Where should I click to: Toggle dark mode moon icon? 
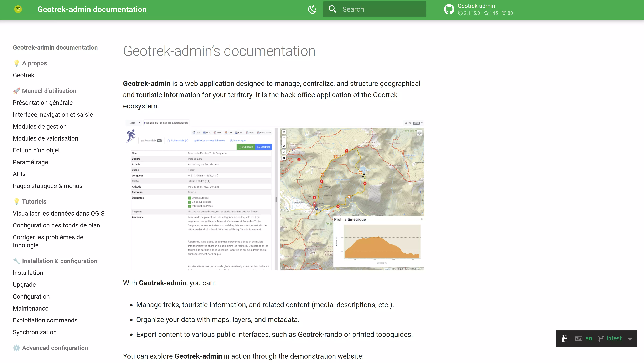click(x=312, y=9)
